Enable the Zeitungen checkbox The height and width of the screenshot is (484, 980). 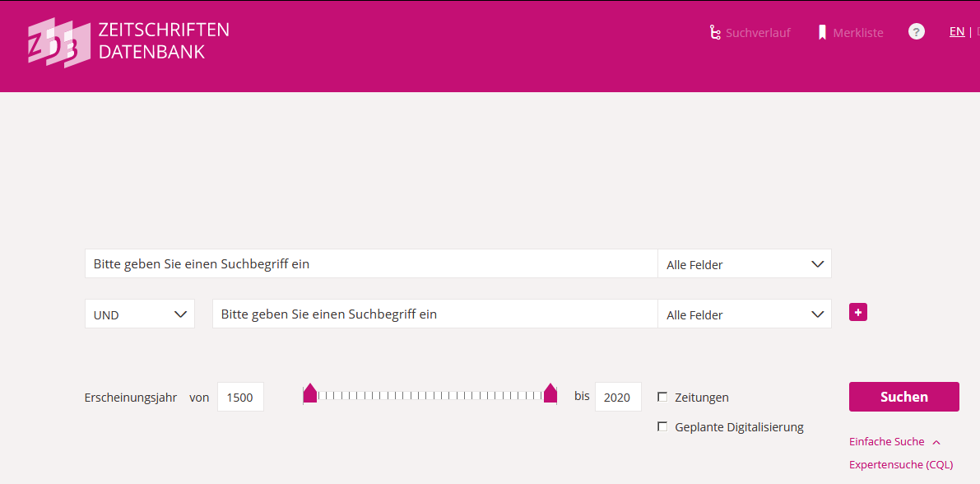tap(662, 397)
